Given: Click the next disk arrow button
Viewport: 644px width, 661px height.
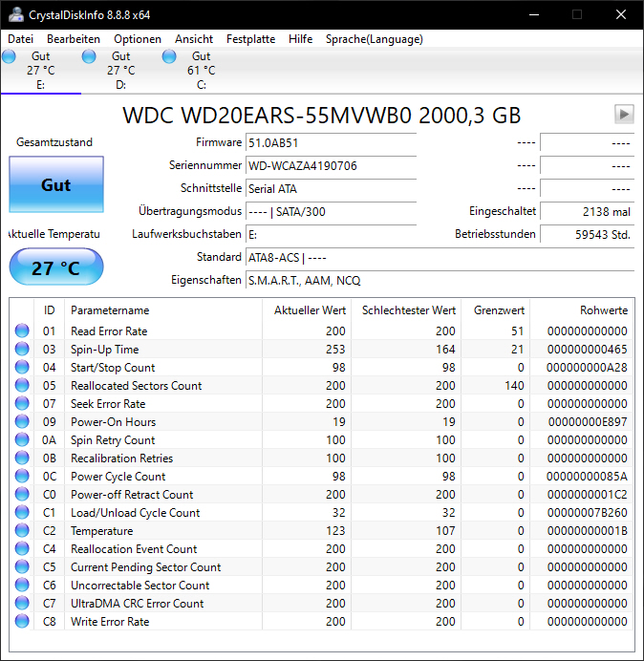Looking at the screenshot, I should (x=624, y=115).
